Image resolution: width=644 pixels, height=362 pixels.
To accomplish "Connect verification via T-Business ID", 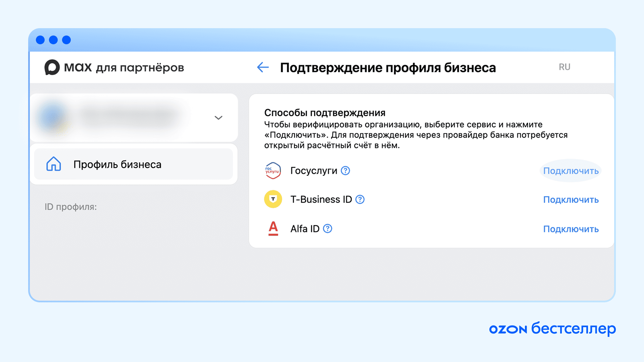I will tap(571, 200).
